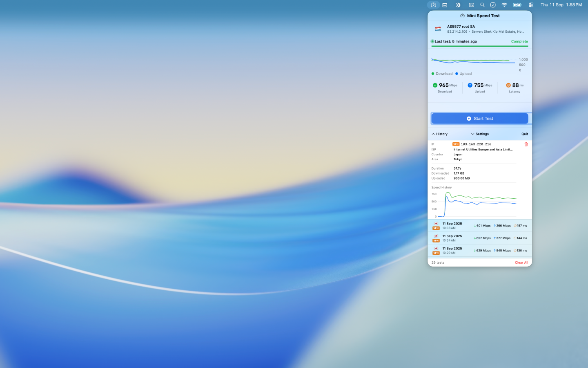Click the Upload legend label under the chart
588x368 pixels.
click(x=465, y=74)
